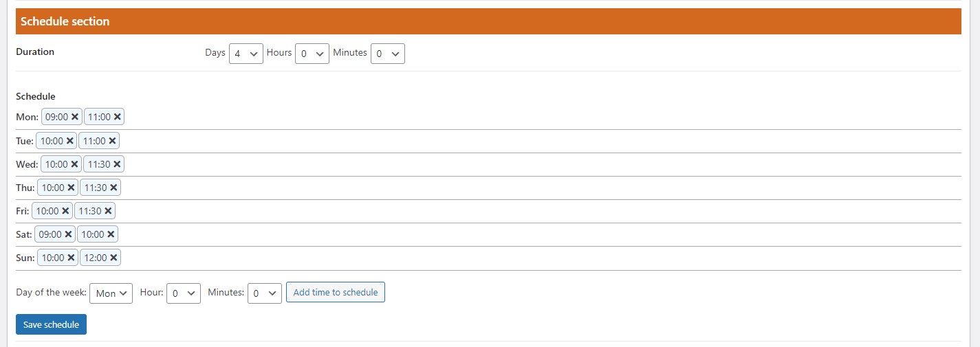Viewport: 980px width, 347px height.
Task: Click the Save schedule button
Action: [x=51, y=324]
